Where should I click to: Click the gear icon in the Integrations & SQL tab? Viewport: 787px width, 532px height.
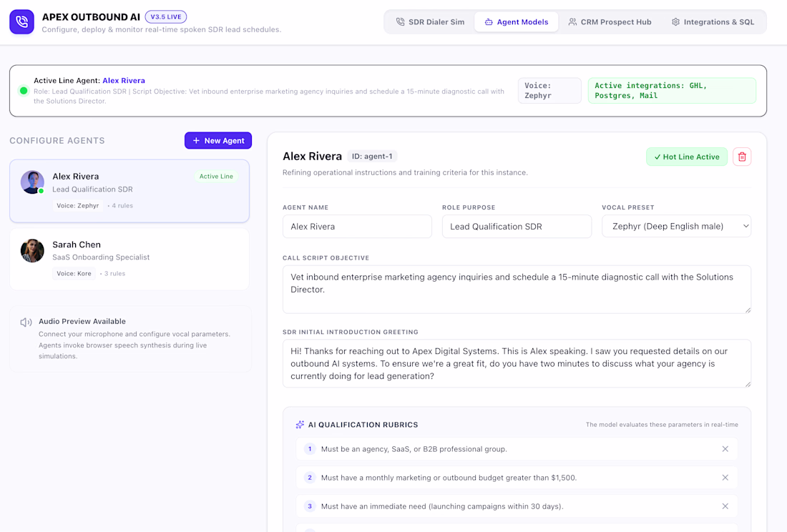[x=675, y=22]
